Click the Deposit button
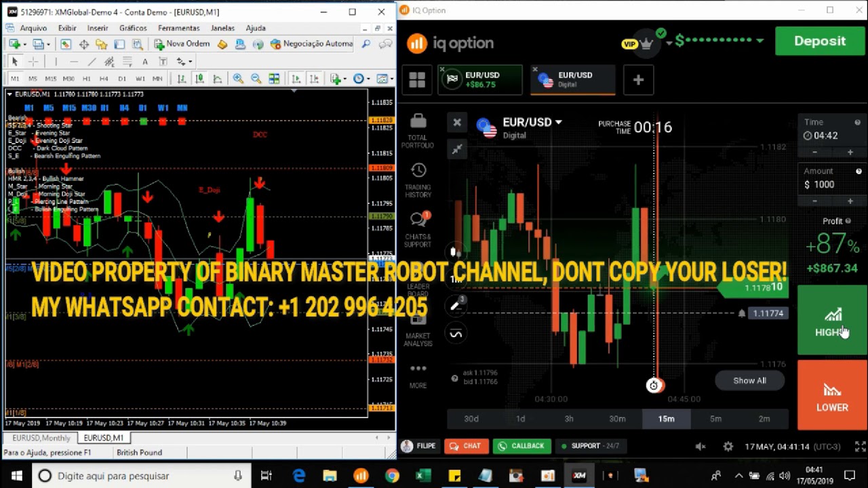 tap(820, 41)
